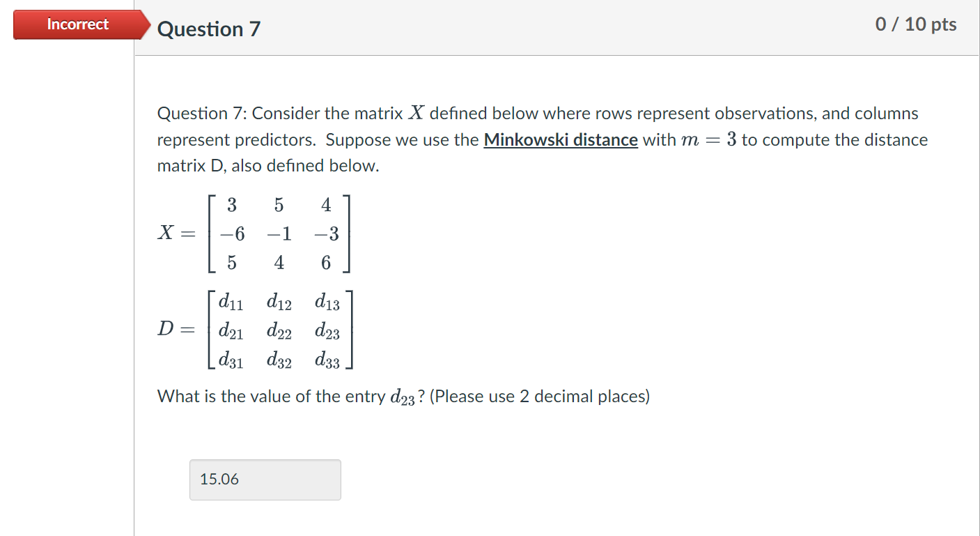This screenshot has height=536, width=980.
Task: Click the Question 7 heading
Action: tap(208, 29)
